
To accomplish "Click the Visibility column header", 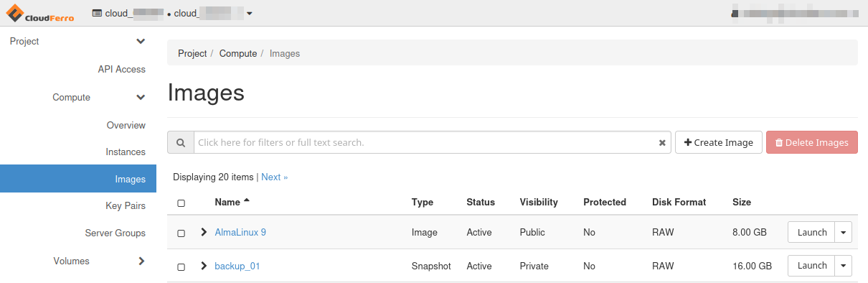I will coord(539,202).
